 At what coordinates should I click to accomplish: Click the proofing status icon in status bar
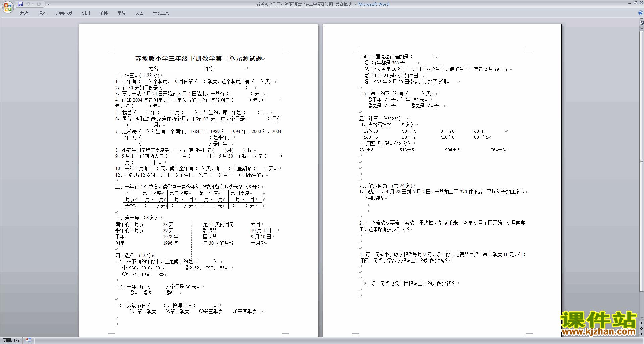tap(28, 340)
